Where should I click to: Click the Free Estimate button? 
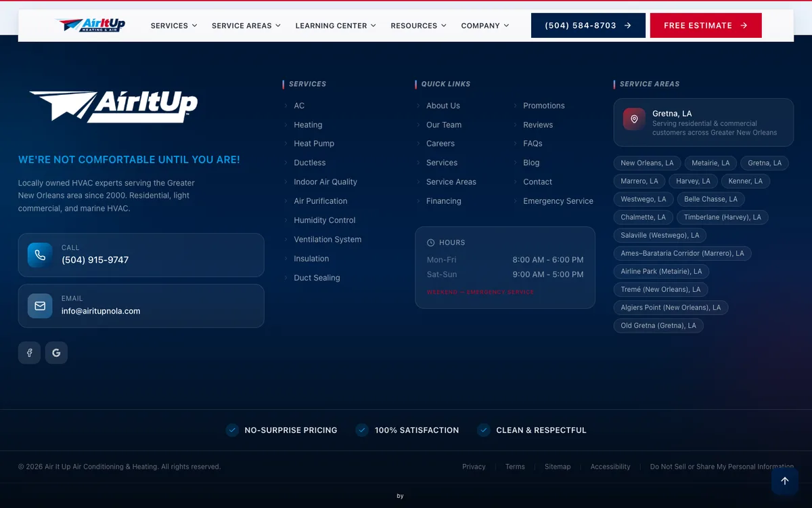point(706,26)
